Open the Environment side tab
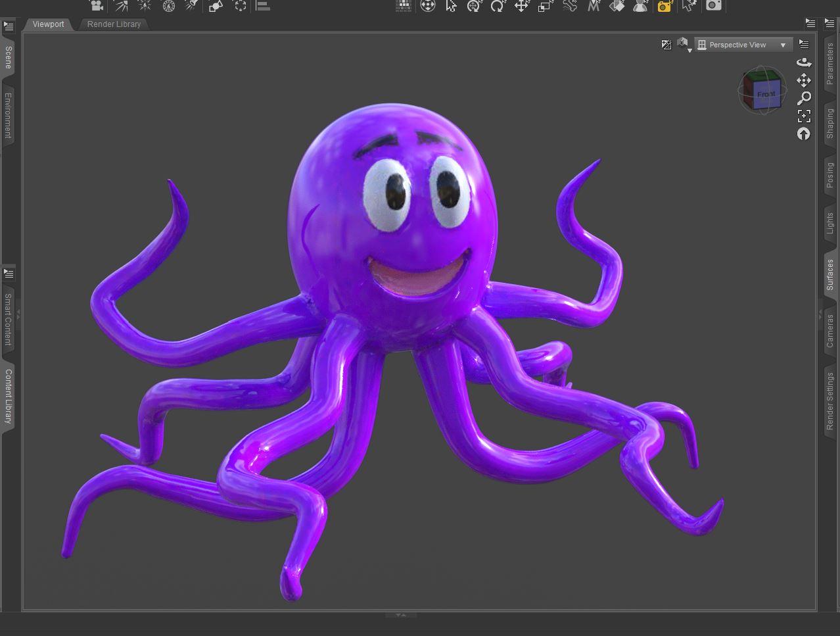 click(x=8, y=115)
